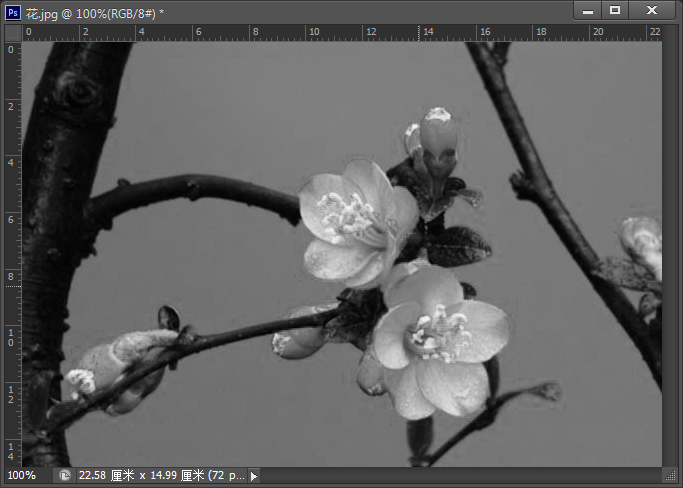Click the ruler origin box at top-left corner
This screenshot has height=488, width=683.
point(13,33)
